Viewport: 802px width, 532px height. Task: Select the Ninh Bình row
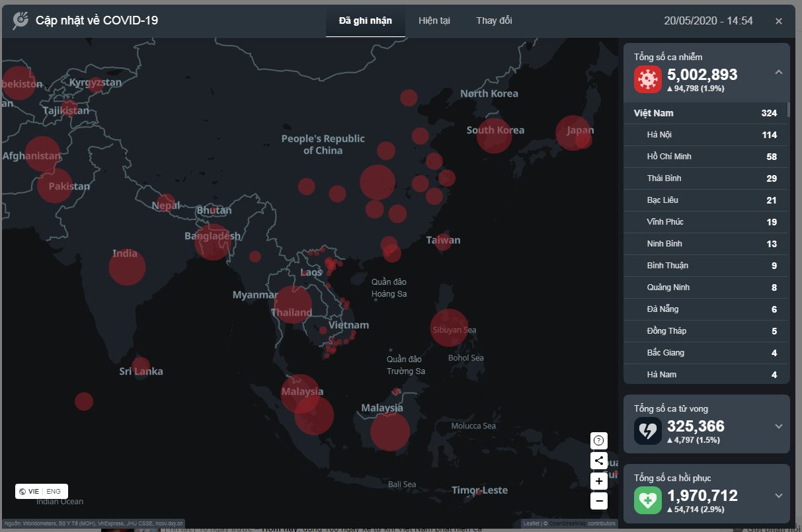(705, 244)
